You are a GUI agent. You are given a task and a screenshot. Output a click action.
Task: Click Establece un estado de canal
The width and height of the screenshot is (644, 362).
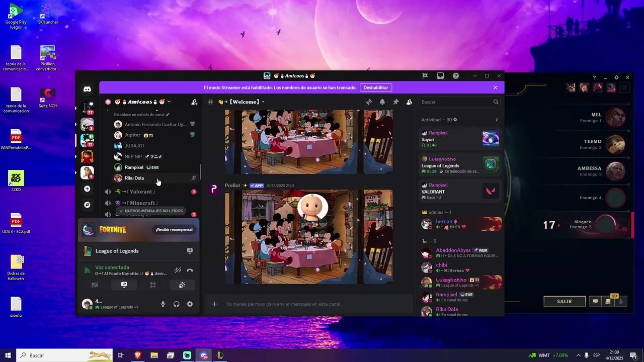click(141, 115)
